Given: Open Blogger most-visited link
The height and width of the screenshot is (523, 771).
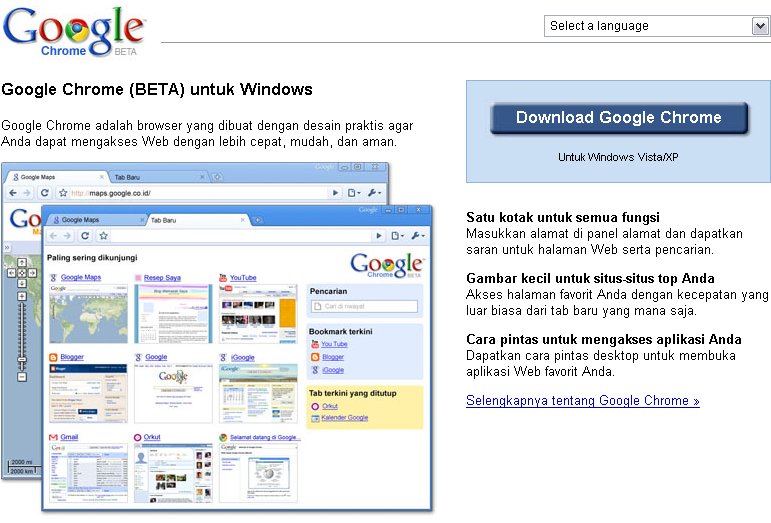Looking at the screenshot, I should click(x=72, y=357).
